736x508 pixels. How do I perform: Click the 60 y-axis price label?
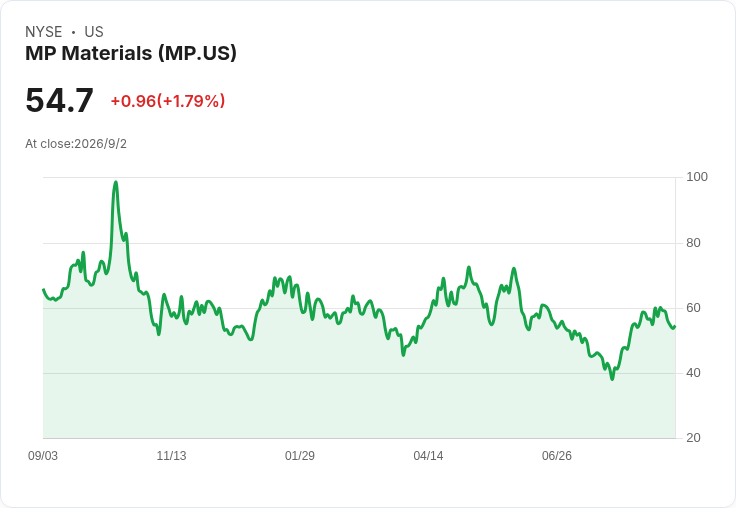(x=693, y=308)
